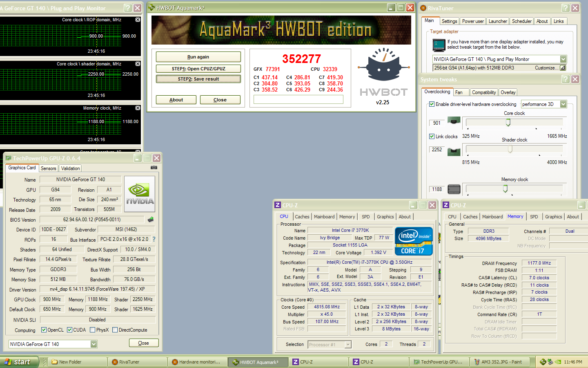The width and height of the screenshot is (588, 368).
Task: Click the Intel Core i7 badge in CPU-Z
Action: [x=414, y=241]
